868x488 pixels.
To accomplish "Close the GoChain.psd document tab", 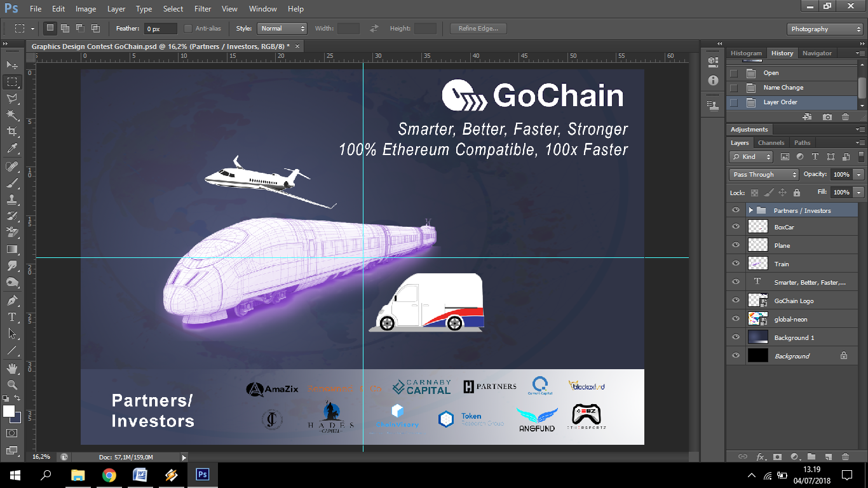I will [x=297, y=46].
